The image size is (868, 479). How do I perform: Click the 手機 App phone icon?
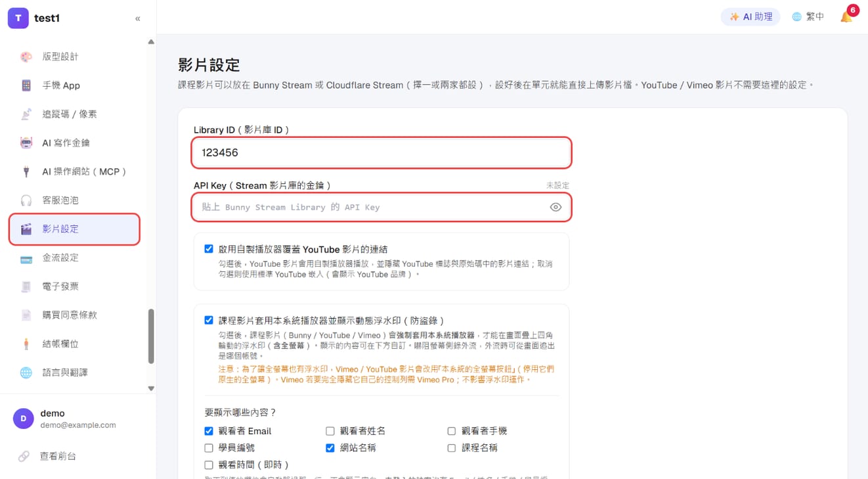coord(26,85)
